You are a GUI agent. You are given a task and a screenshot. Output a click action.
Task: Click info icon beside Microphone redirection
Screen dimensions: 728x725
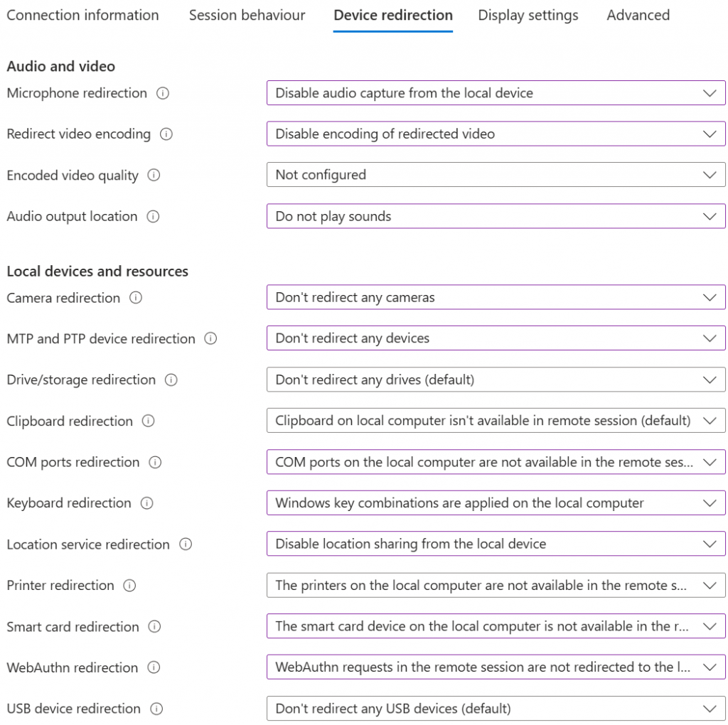click(163, 93)
